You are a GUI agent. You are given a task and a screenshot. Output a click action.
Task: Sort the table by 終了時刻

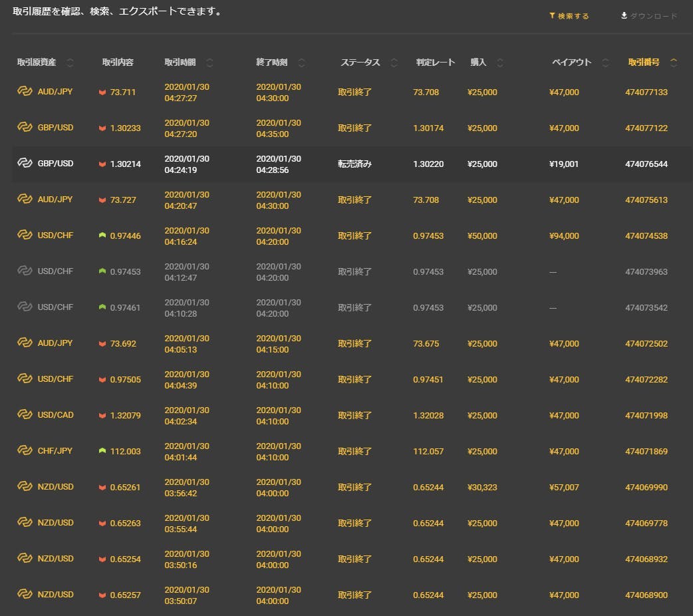pos(301,63)
